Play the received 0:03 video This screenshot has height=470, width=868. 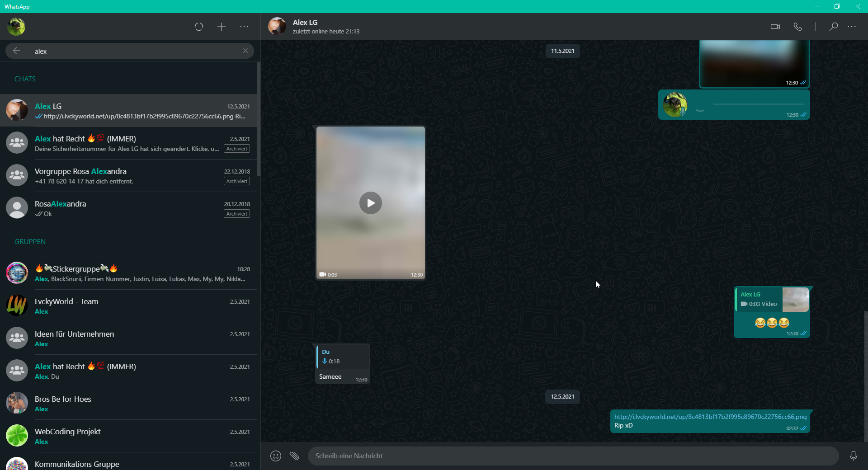click(x=370, y=203)
